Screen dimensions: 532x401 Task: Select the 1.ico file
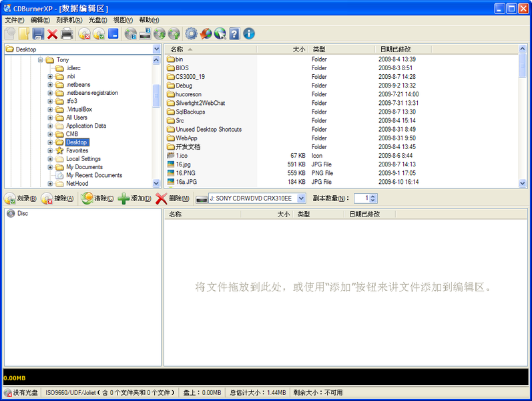pos(182,156)
